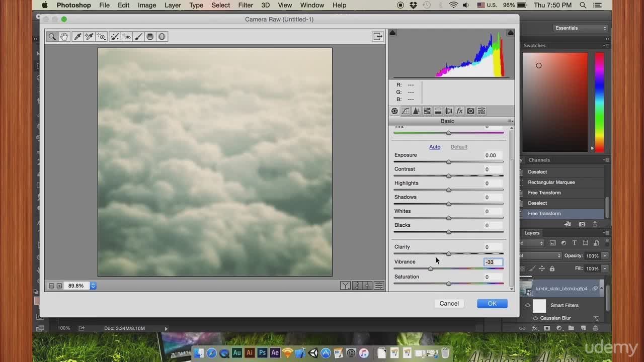Open the Split Toning panel tab
This screenshot has width=644, height=362.
coord(438,111)
